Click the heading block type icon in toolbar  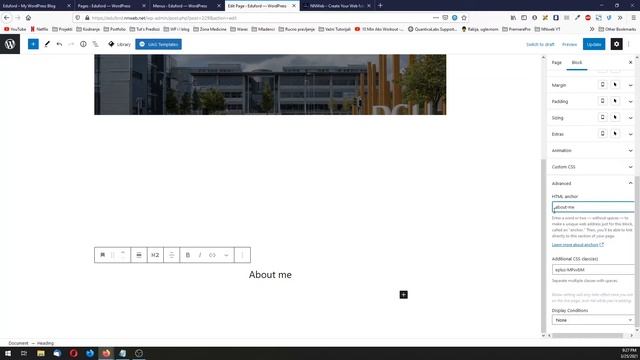[102, 255]
